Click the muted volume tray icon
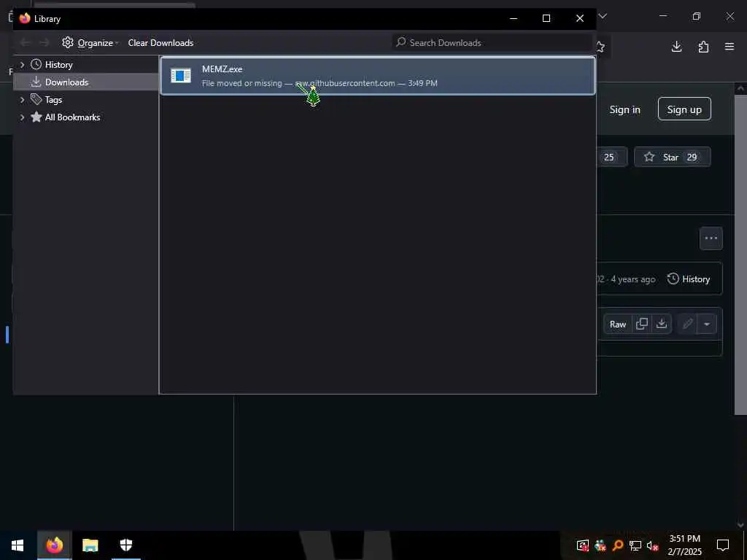Image resolution: width=747 pixels, height=560 pixels. 652,545
